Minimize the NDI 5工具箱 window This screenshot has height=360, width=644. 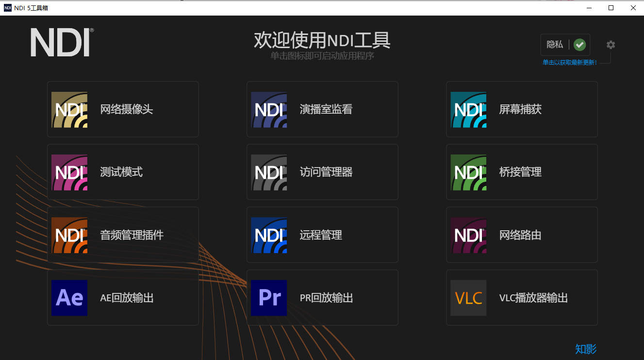tap(589, 8)
